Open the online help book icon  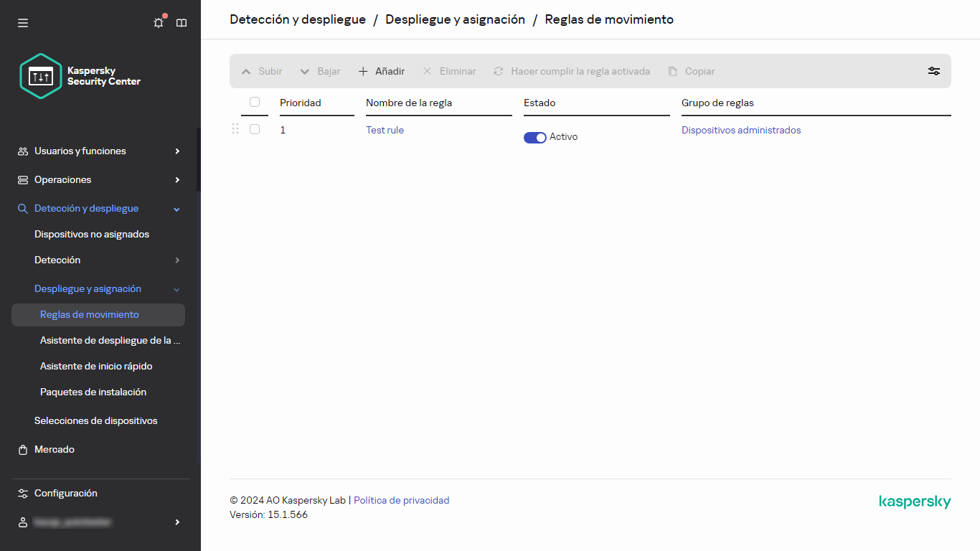182,22
